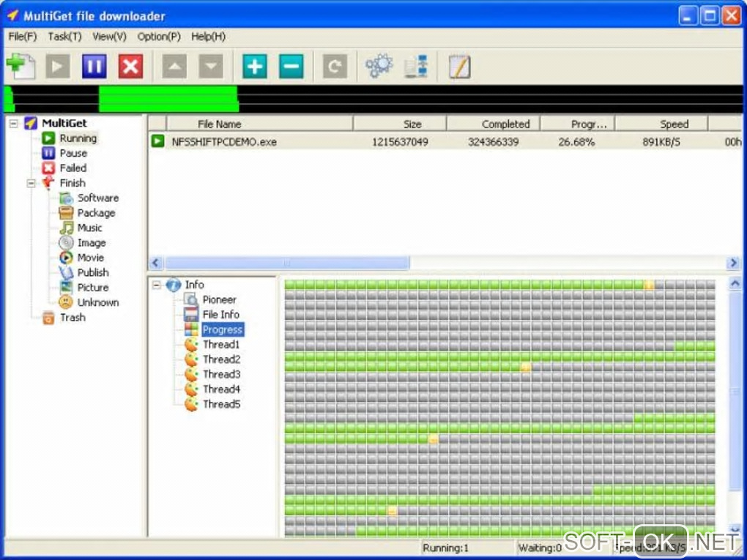The image size is (747, 560).
Task: Collapse the MultiGet root tree node
Action: (14, 124)
